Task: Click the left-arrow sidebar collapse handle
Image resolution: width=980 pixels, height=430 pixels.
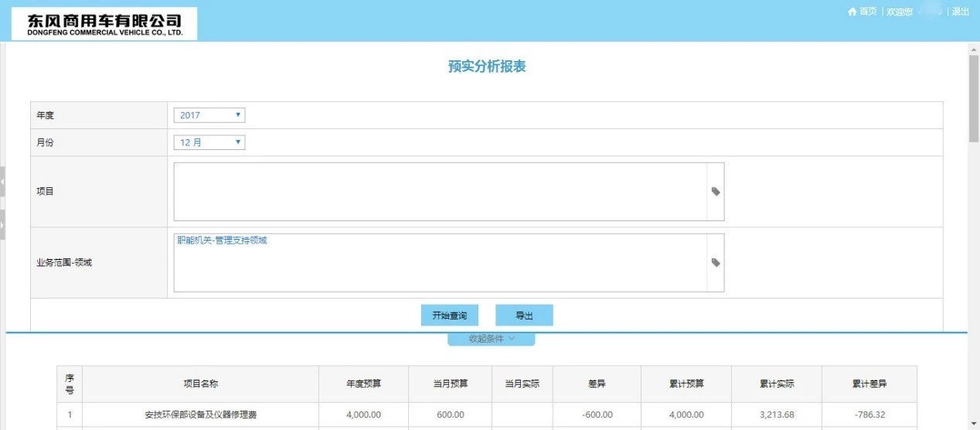Action: pyautogui.click(x=2, y=182)
